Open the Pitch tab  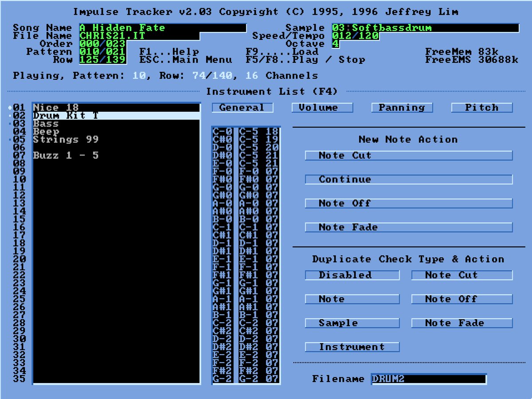(482, 108)
